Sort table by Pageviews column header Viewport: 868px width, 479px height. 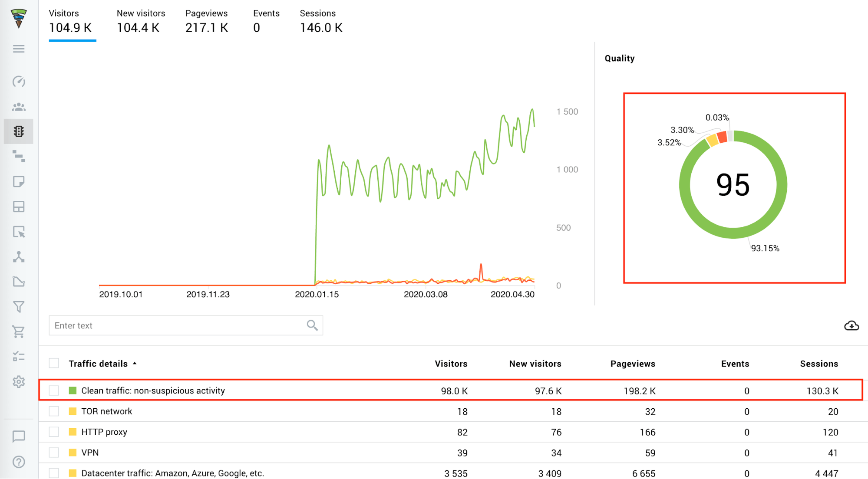tap(633, 364)
